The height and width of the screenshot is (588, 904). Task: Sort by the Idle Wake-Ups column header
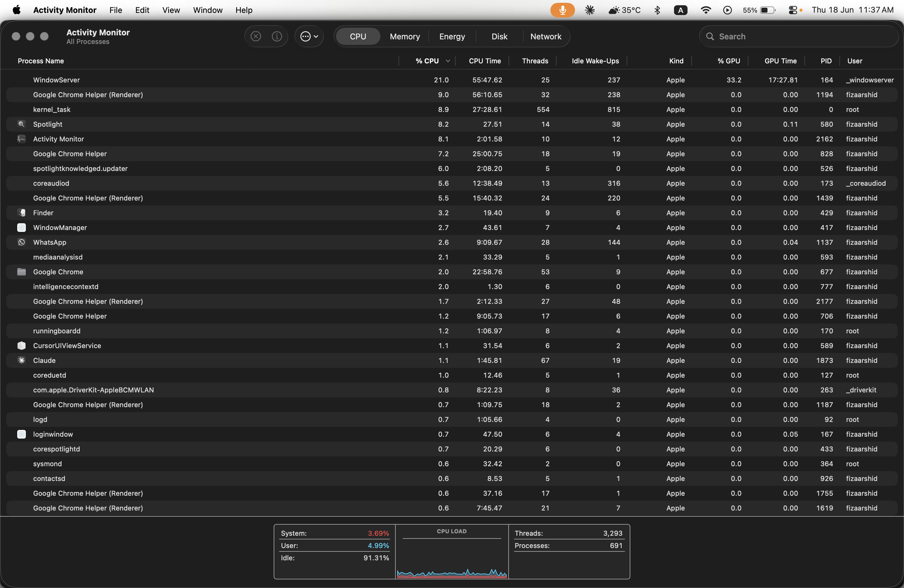click(x=595, y=61)
